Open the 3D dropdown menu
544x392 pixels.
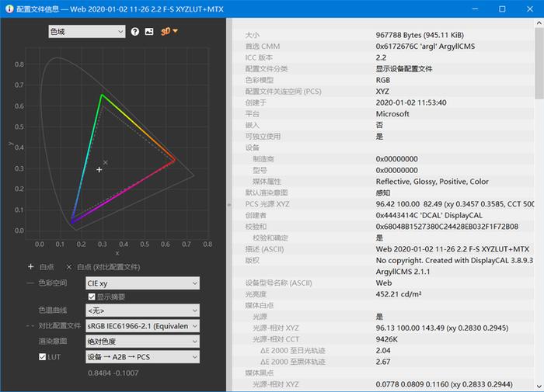tap(169, 32)
